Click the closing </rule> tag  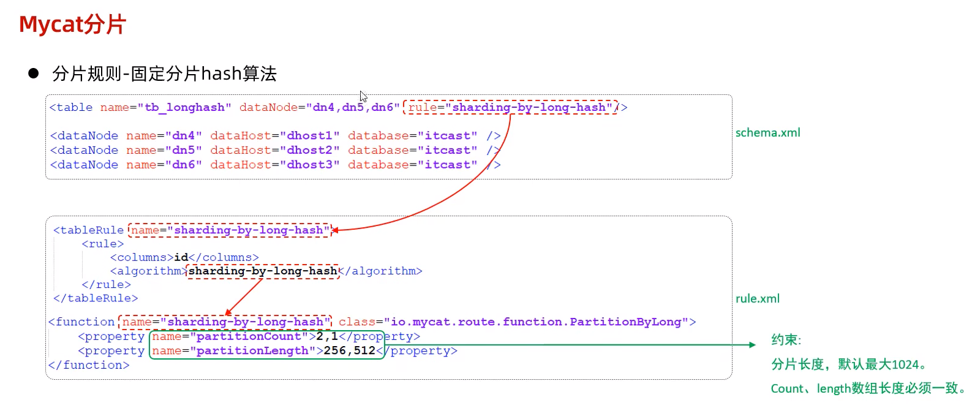click(106, 284)
